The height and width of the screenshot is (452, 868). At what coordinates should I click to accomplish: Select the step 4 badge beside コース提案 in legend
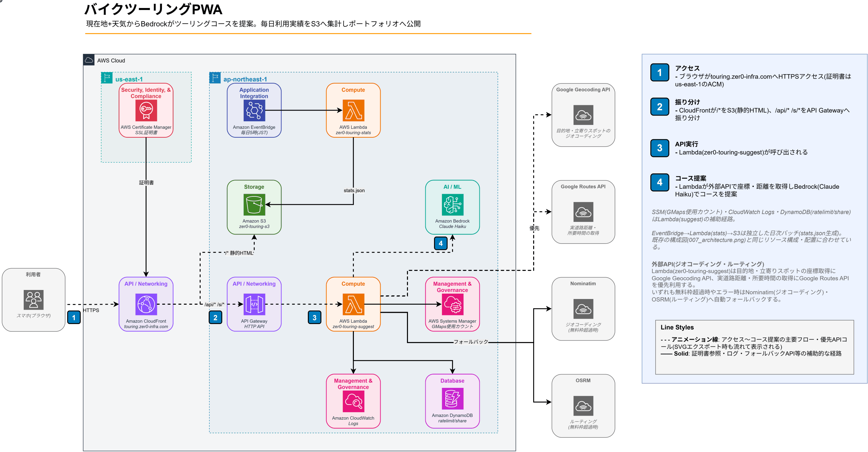659,182
